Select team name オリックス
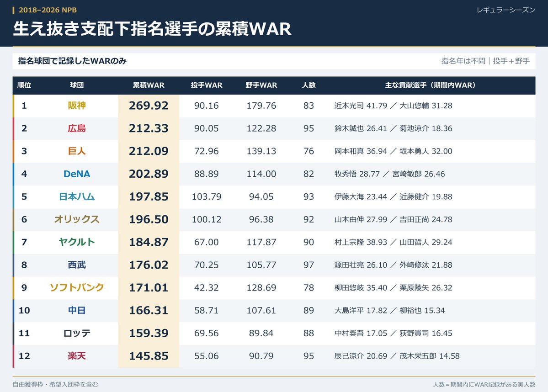 pyautogui.click(x=76, y=219)
